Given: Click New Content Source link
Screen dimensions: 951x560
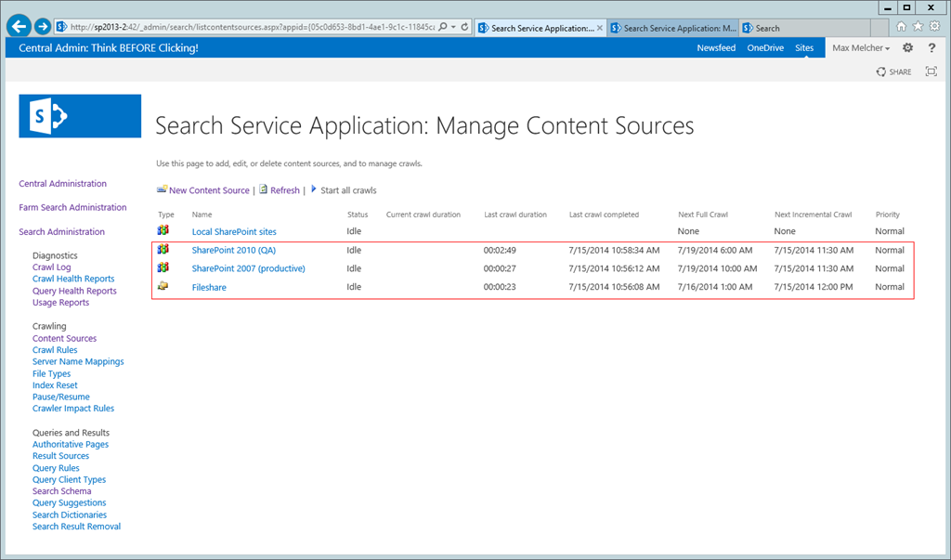Looking at the screenshot, I should [x=209, y=190].
